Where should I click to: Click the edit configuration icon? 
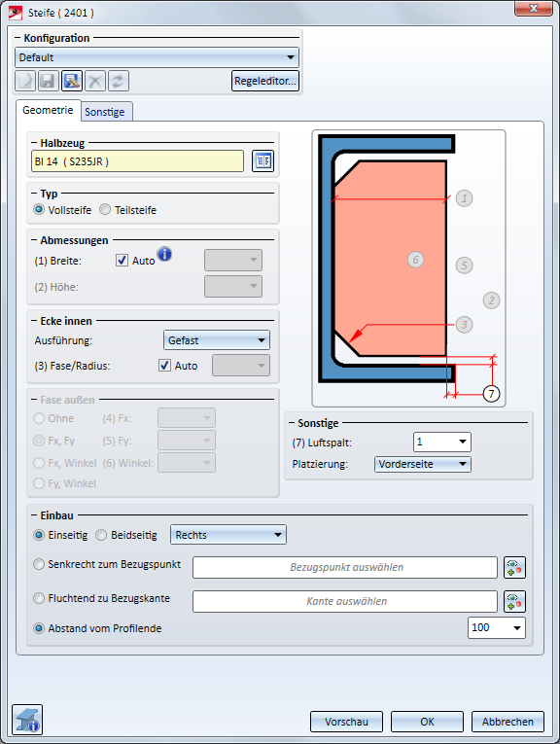[x=72, y=81]
